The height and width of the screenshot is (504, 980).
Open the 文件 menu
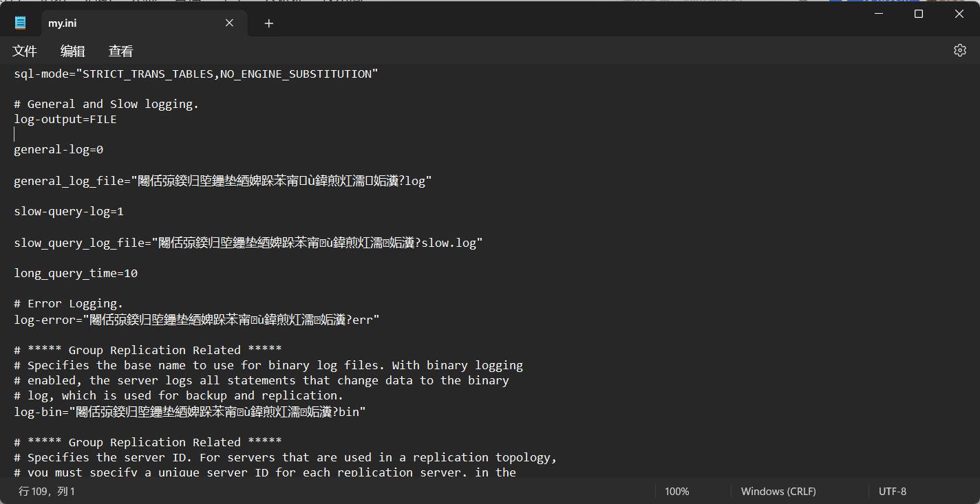coord(25,51)
